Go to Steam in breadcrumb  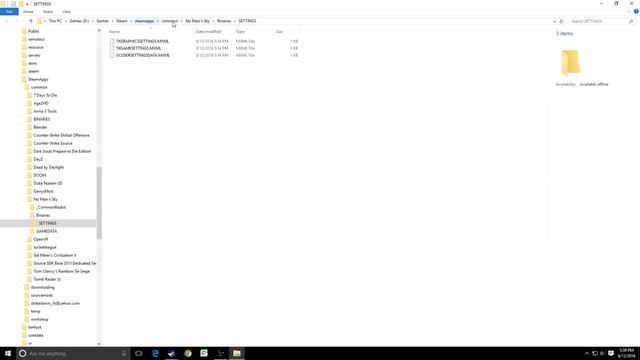tap(122, 21)
